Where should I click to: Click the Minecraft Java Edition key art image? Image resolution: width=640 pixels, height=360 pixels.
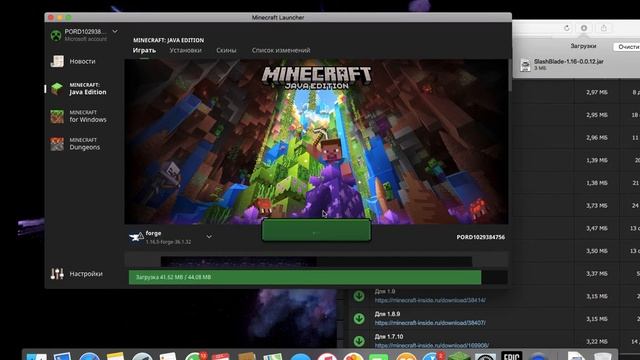coord(316,142)
